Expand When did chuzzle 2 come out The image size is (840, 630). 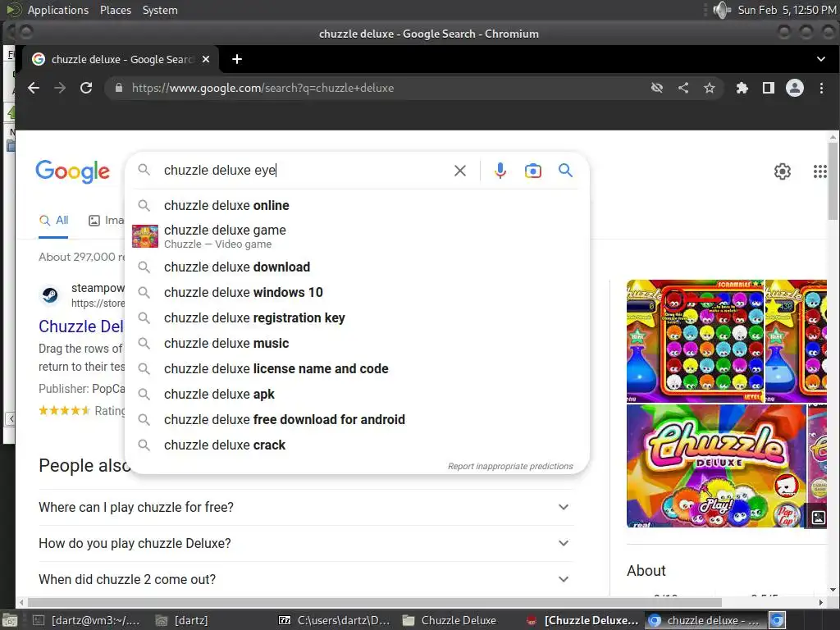pos(305,579)
